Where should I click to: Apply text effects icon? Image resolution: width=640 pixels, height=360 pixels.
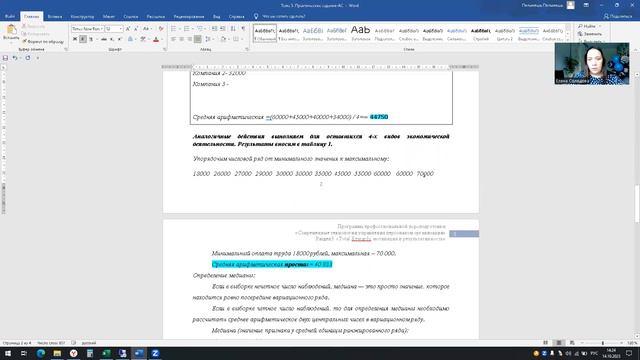click(x=130, y=39)
